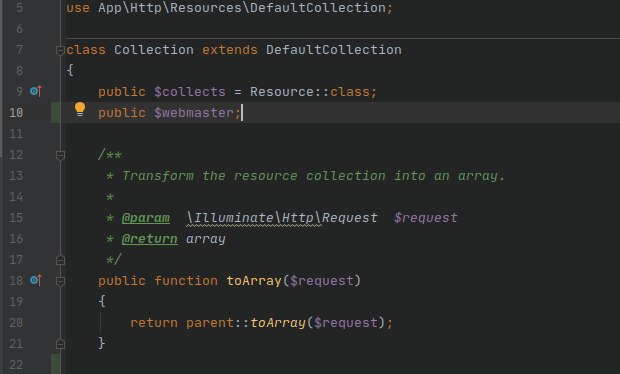Click the $webmaster property name

pos(194,113)
